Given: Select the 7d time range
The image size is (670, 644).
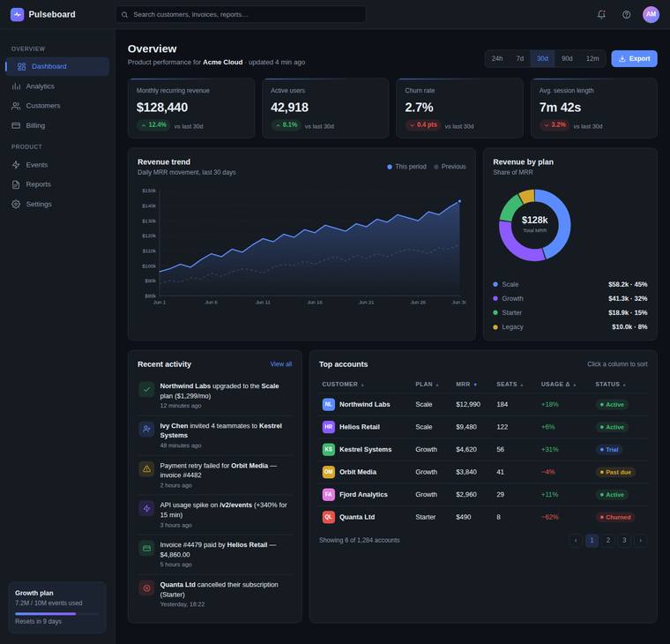Looking at the screenshot, I should coord(519,58).
